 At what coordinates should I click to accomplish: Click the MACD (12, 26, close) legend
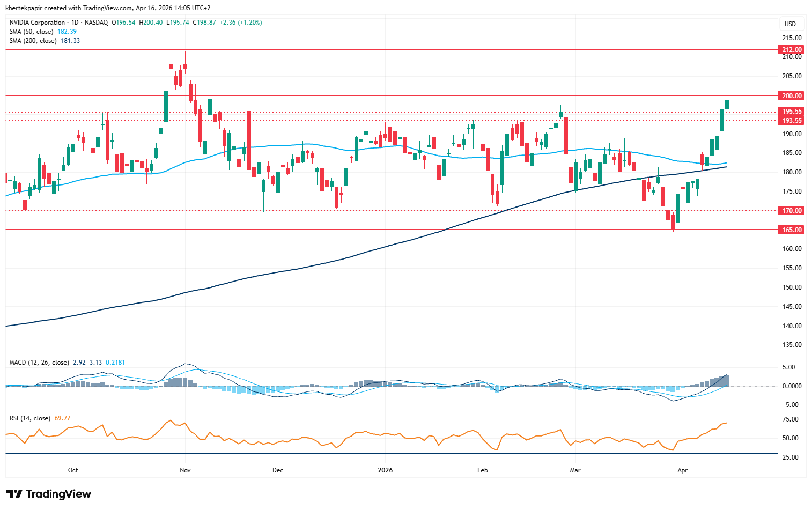pyautogui.click(x=39, y=363)
